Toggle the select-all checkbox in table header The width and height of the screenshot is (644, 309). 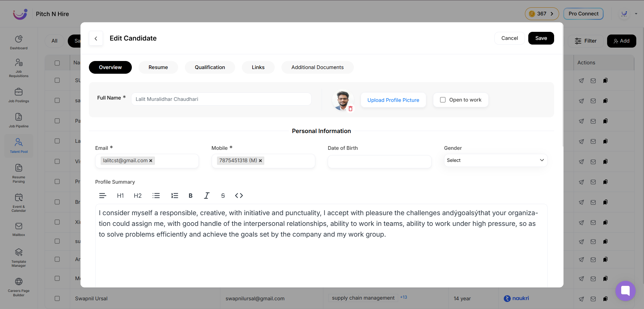pyautogui.click(x=57, y=63)
